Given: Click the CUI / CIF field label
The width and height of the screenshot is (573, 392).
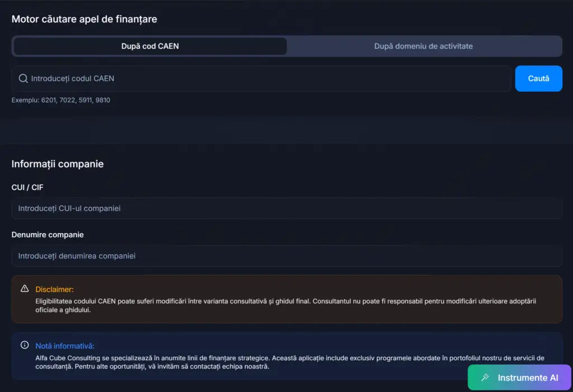Looking at the screenshot, I should tap(27, 187).
